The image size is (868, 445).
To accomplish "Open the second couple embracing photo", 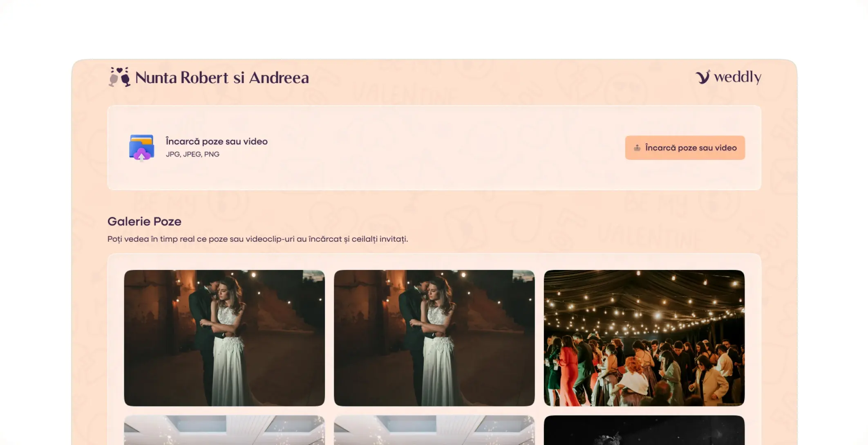I will [434, 338].
